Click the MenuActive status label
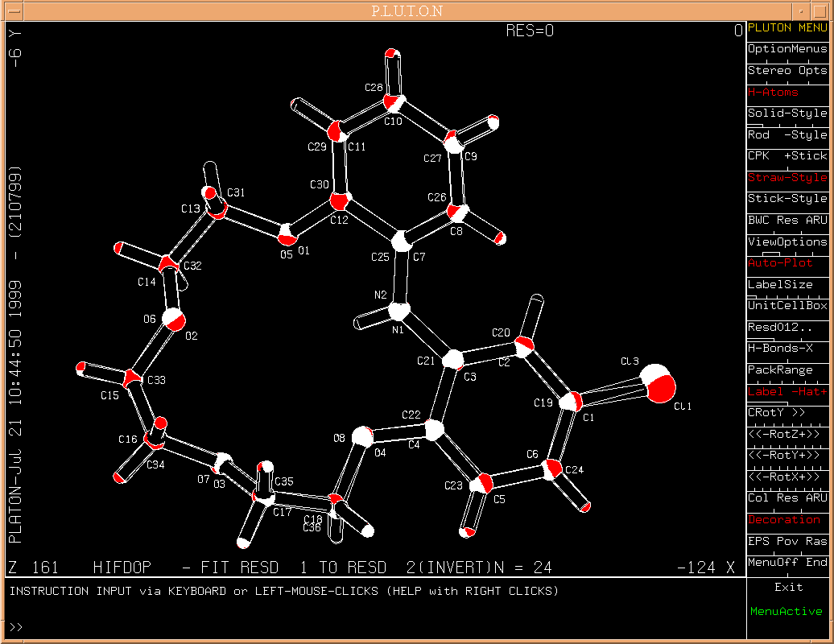Image resolution: width=834 pixels, height=644 pixels. coord(787,612)
